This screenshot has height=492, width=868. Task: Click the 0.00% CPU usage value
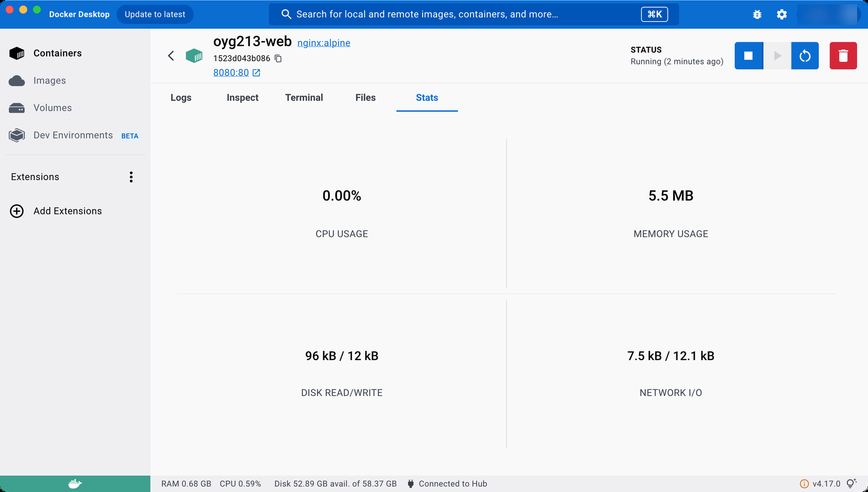click(x=342, y=196)
